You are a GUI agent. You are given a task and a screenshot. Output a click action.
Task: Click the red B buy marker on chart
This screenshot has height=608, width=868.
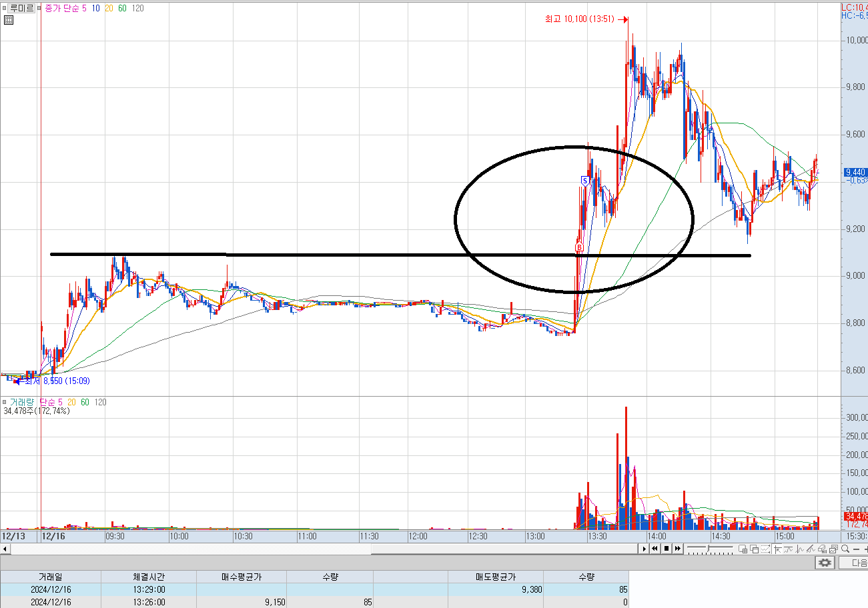click(579, 248)
